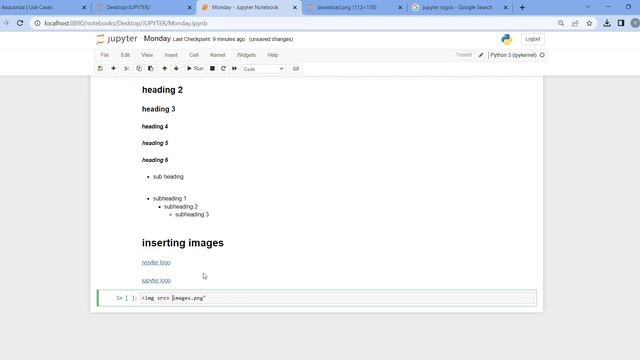
Task: Open the command palette keyboard icon
Action: [296, 69]
